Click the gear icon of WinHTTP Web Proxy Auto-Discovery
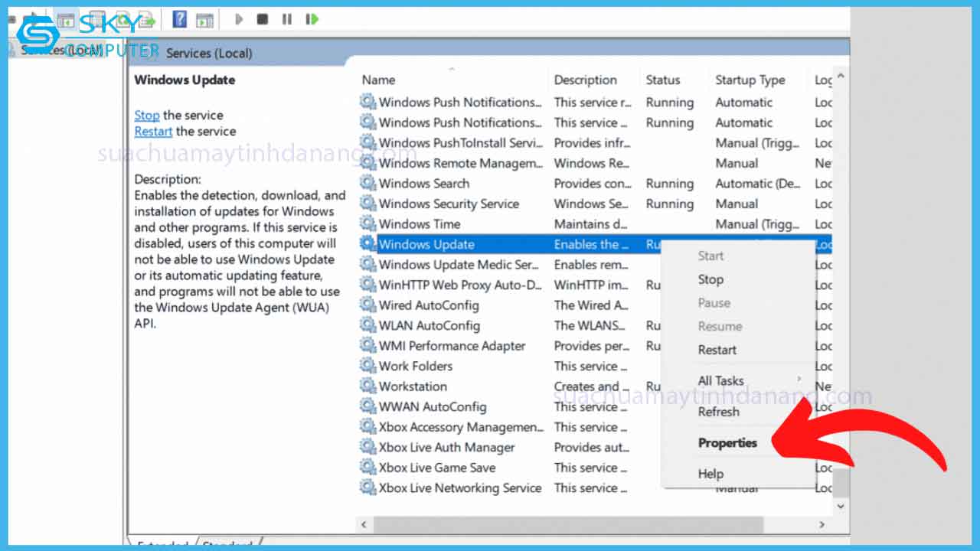The width and height of the screenshot is (980, 551). 368,285
